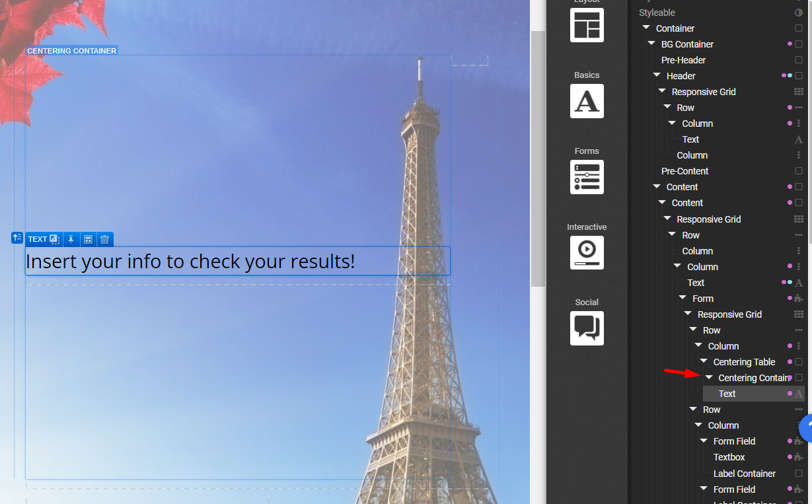Collapse the Form node arrow
The height and width of the screenshot is (504, 812).
click(x=683, y=298)
